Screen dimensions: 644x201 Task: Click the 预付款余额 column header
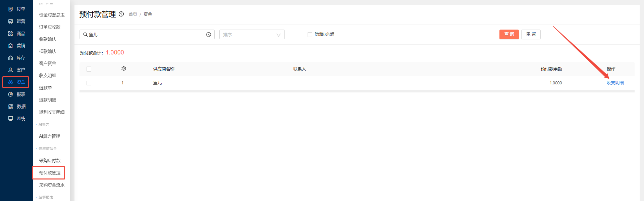point(551,69)
